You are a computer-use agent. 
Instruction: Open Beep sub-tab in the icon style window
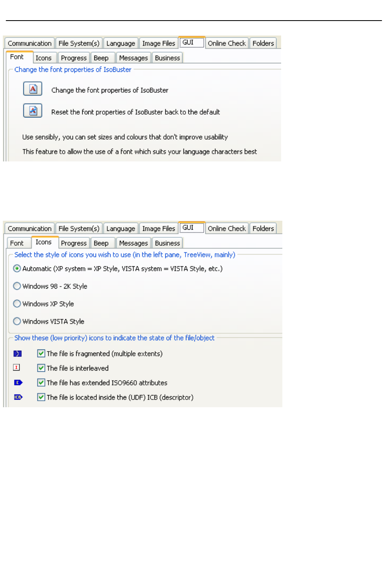click(103, 243)
